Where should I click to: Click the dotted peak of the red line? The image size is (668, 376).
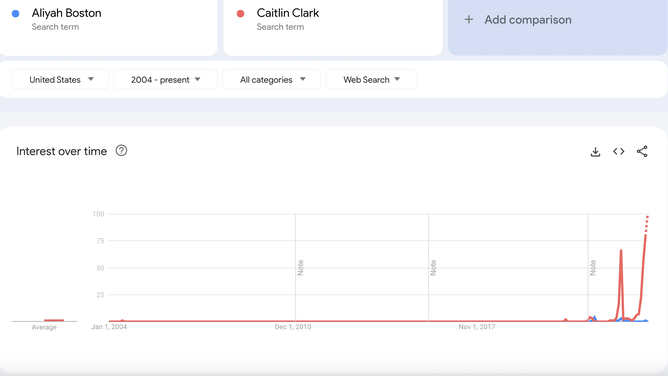647,224
